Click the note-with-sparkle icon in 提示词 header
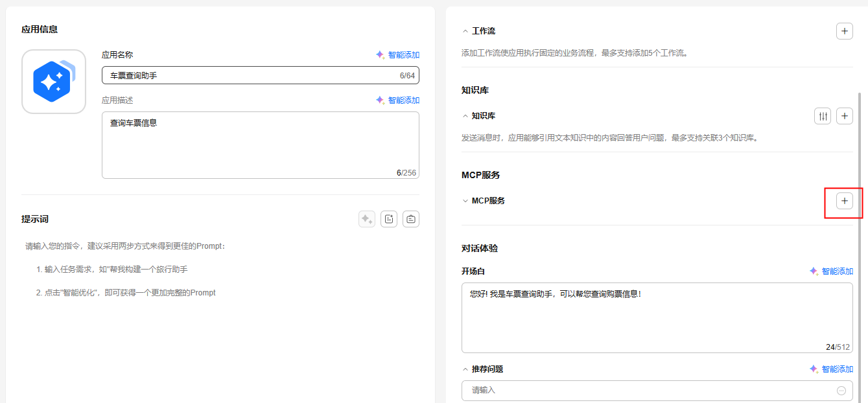The width and height of the screenshot is (868, 403). pos(389,219)
